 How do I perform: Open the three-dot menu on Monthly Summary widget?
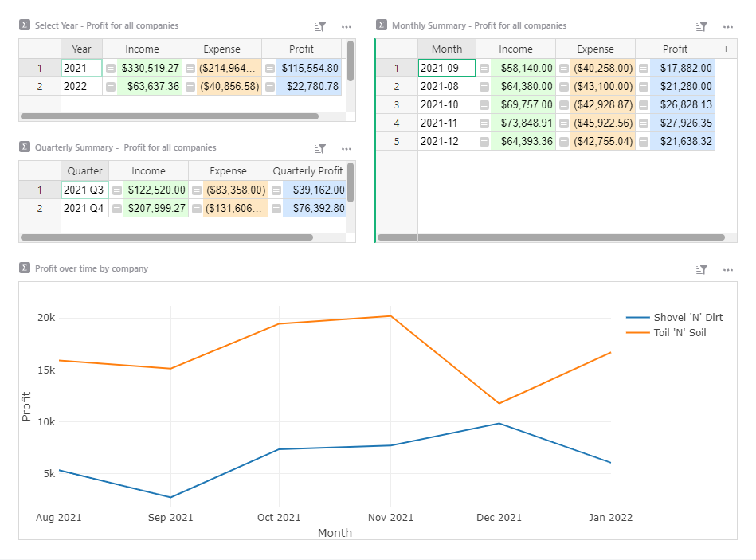click(x=728, y=26)
